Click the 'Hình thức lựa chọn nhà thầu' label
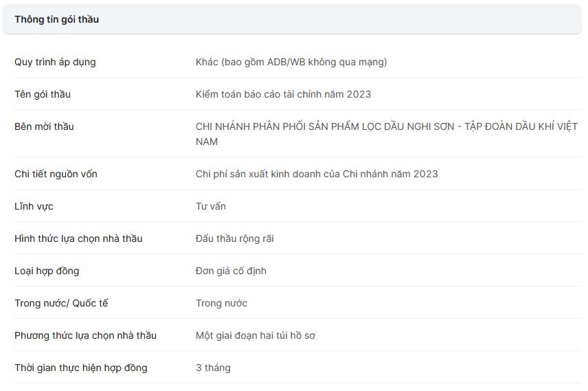Image resolution: width=588 pixels, height=391 pixels. coord(78,238)
